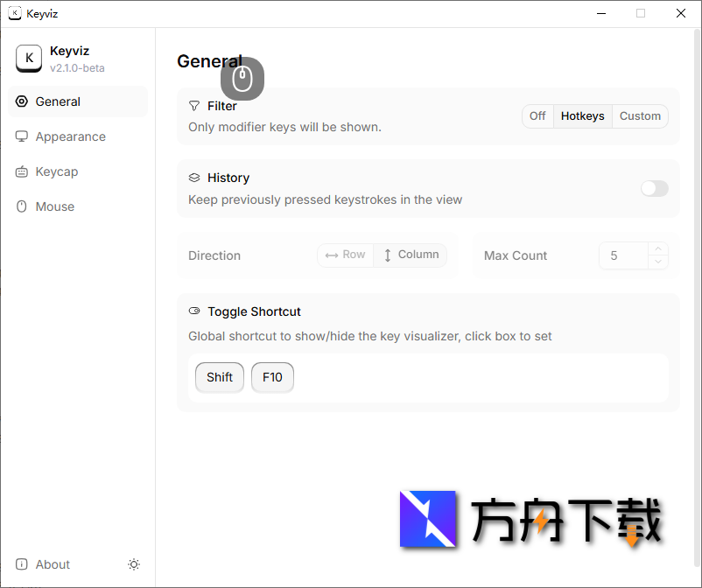The width and height of the screenshot is (702, 588).
Task: Click the Keyviz logo in the sidebar
Action: point(29,59)
